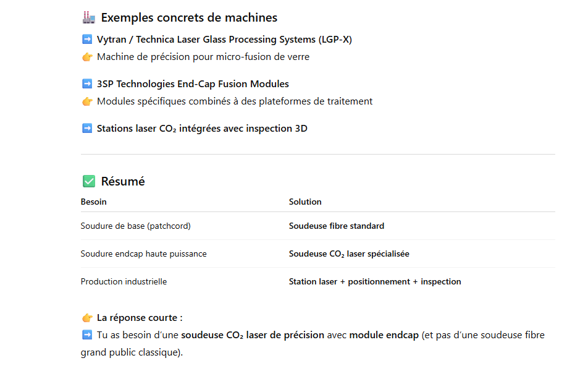Select the Production industrielle table cell
This screenshot has height=371, width=588.
coord(124,282)
